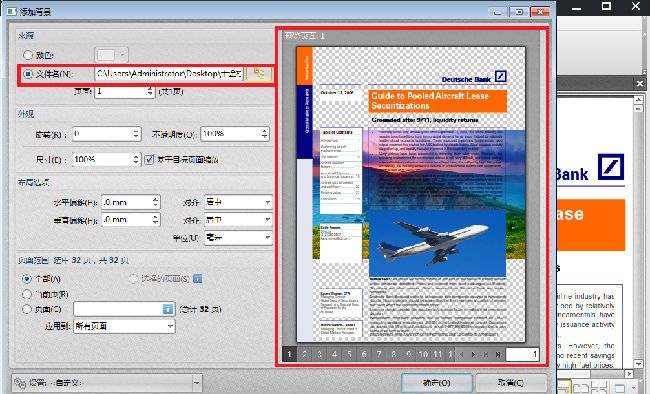
Task: Go to preview page 10
Action: [423, 354]
